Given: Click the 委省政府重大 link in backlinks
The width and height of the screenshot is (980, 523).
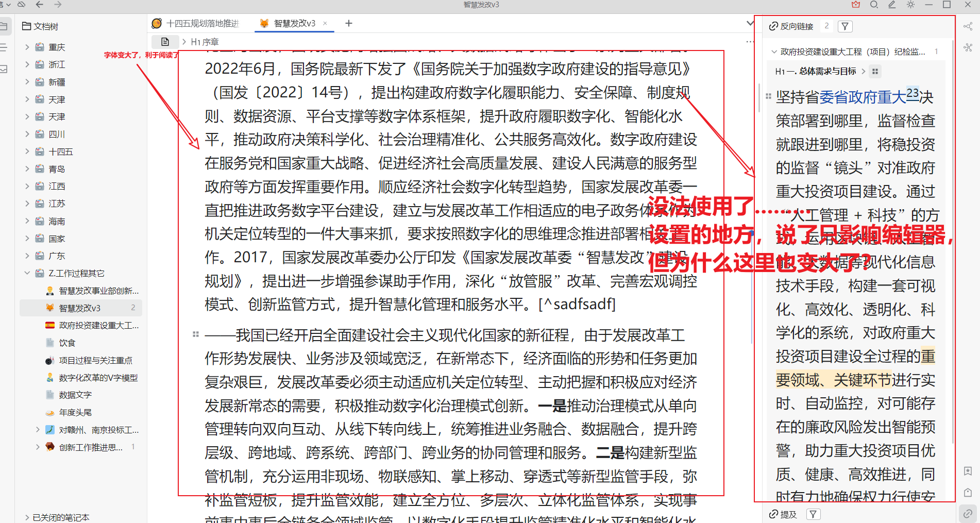Looking at the screenshot, I should [863, 97].
